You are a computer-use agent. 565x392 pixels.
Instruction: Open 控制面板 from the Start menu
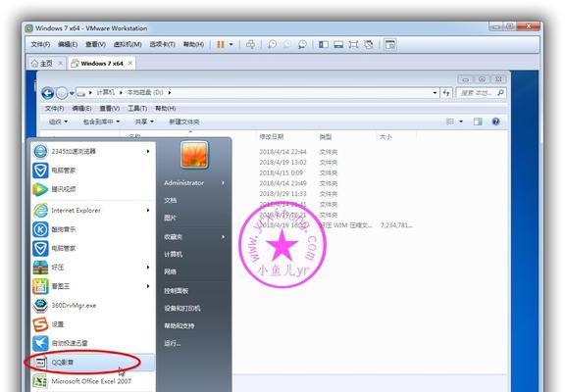[177, 290]
